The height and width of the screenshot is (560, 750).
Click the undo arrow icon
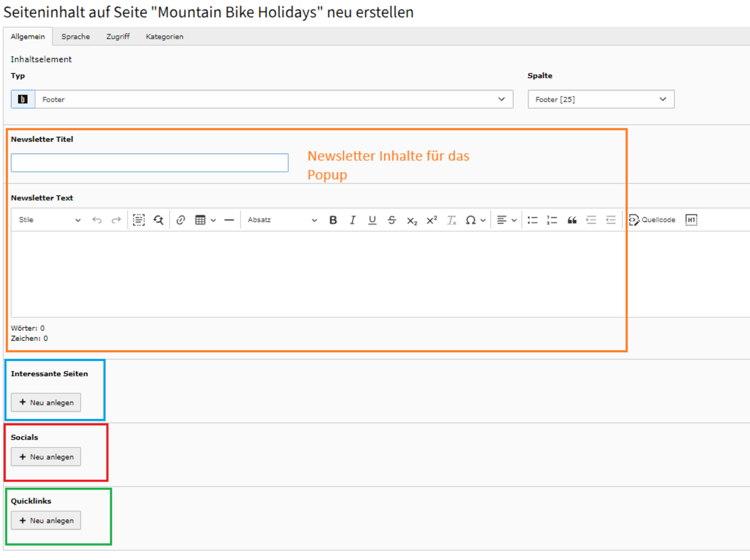click(97, 220)
